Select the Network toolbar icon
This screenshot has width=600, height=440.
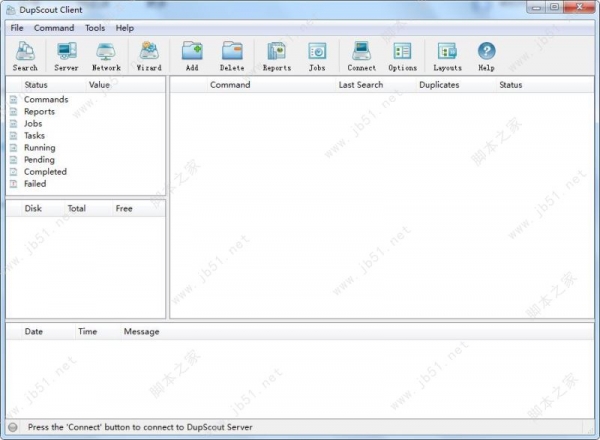click(106, 51)
